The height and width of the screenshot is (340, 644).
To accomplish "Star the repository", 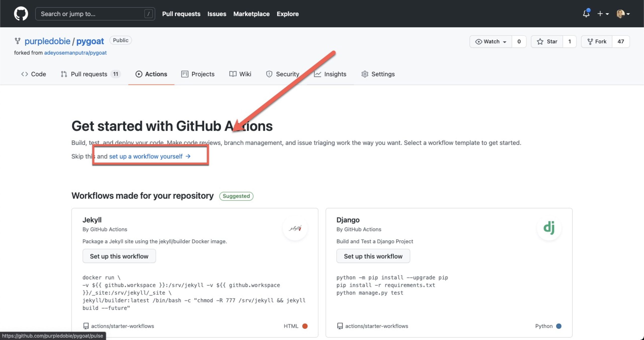I will 547,42.
